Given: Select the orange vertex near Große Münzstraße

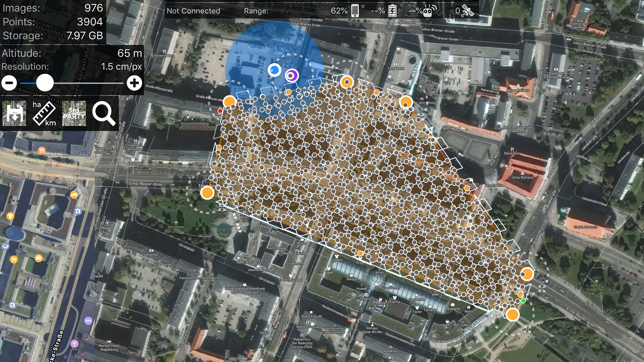Looking at the screenshot, I should tap(229, 102).
